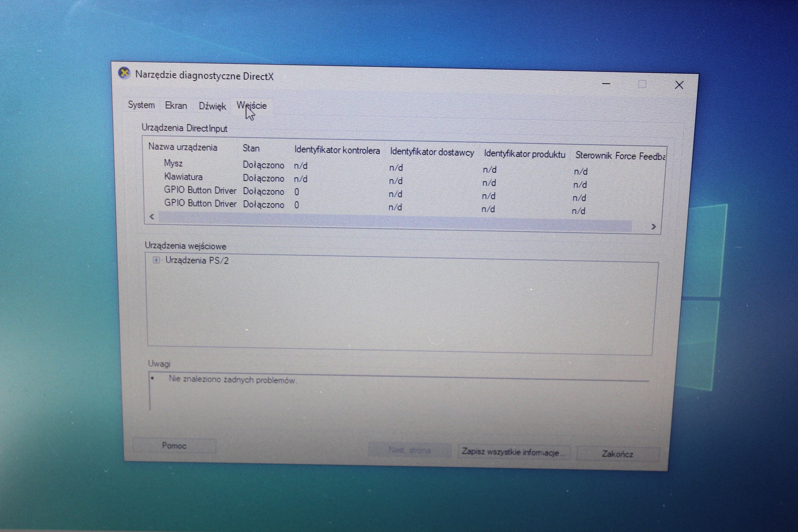Screen dimensions: 798x532
Task: Click the Dołączono status in the Klawiatura row
Action: 263,178
